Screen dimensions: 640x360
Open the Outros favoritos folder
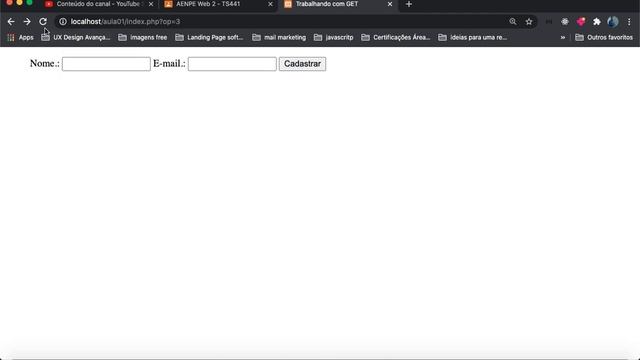604,38
